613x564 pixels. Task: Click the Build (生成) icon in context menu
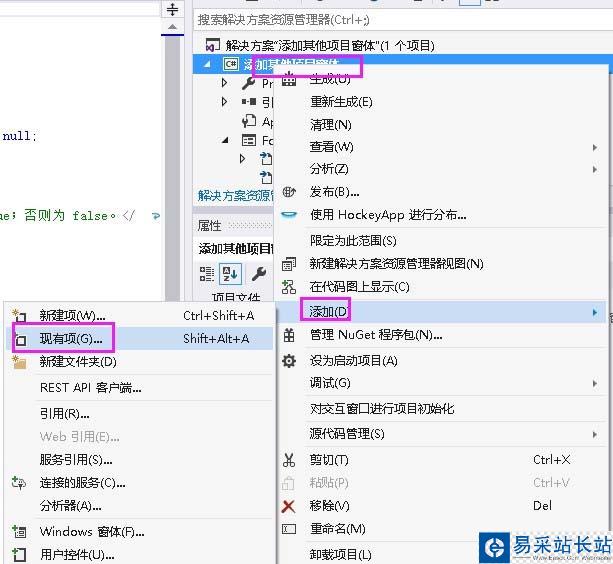[x=289, y=79]
